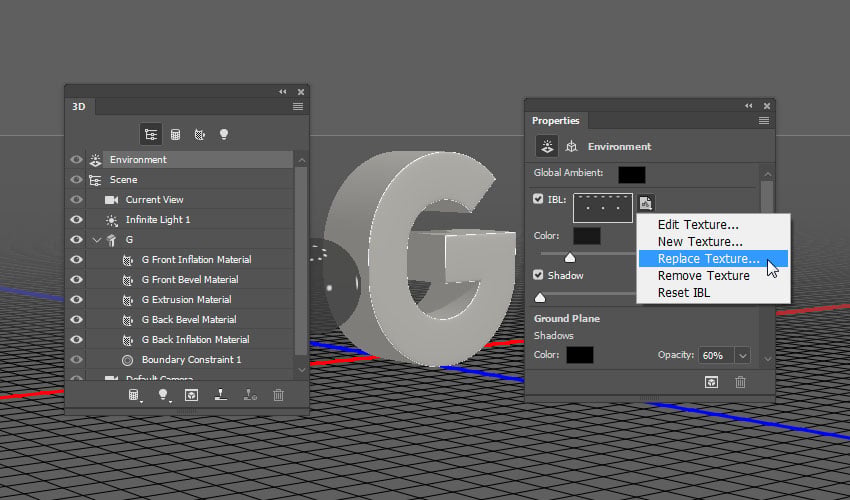Click the Boundary Constraint 1 circle icon
Screen dimensions: 850x500
point(127,360)
